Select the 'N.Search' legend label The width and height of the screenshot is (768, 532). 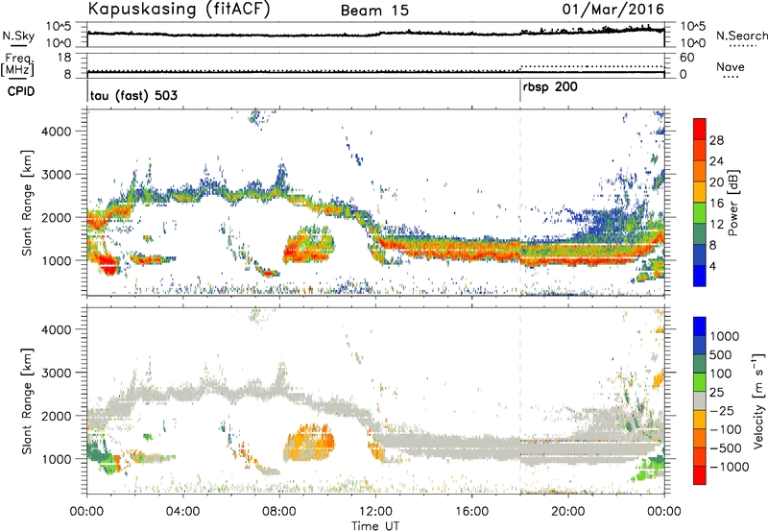coord(741,36)
